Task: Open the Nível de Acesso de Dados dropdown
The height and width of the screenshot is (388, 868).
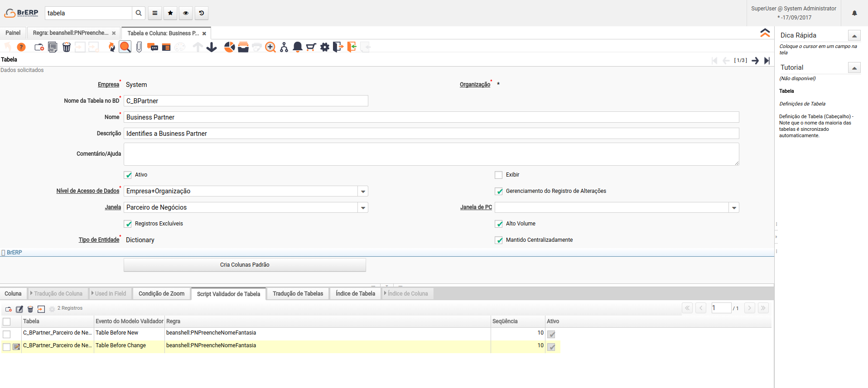Action: tap(363, 192)
